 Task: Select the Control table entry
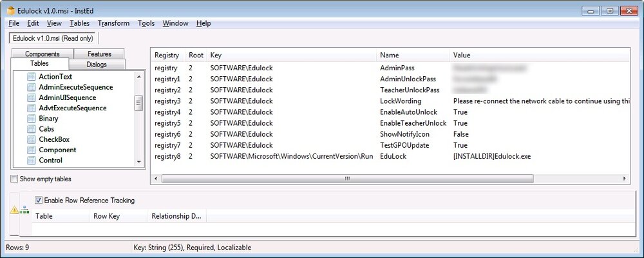tap(50, 161)
